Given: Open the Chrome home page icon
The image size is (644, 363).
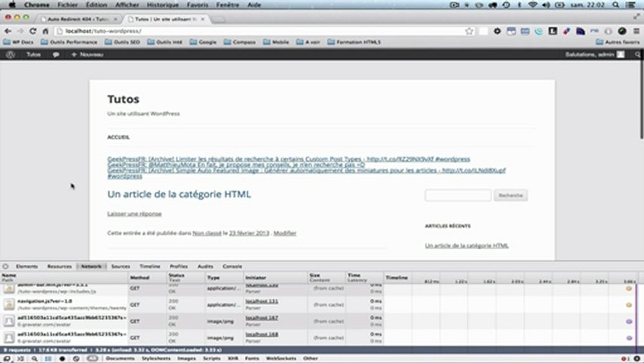Looking at the screenshot, I should tap(45, 31).
